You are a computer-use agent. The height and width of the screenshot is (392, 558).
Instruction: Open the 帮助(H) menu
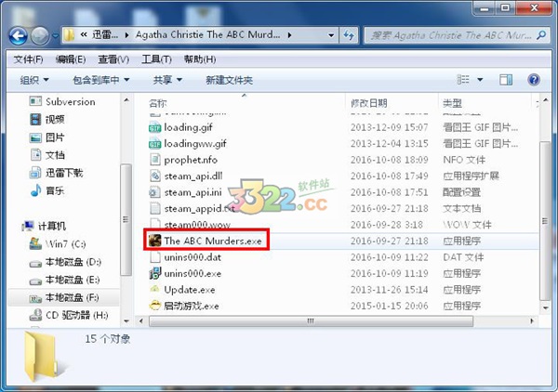(x=200, y=59)
